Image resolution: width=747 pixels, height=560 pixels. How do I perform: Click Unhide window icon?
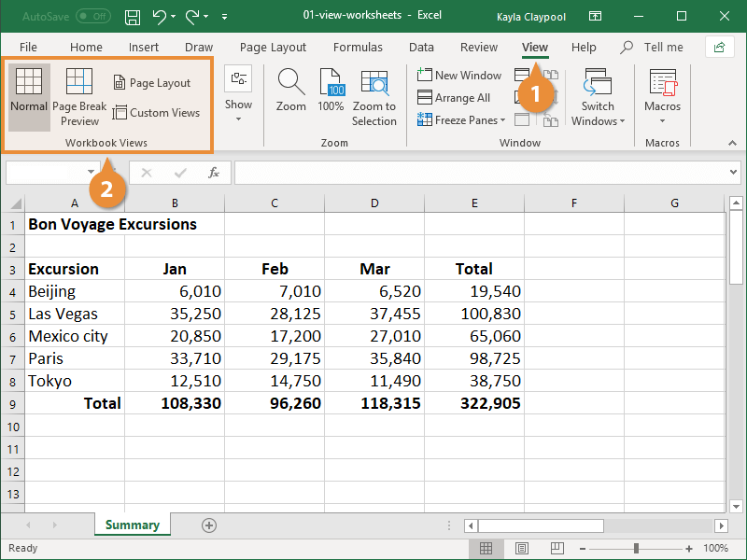[522, 120]
